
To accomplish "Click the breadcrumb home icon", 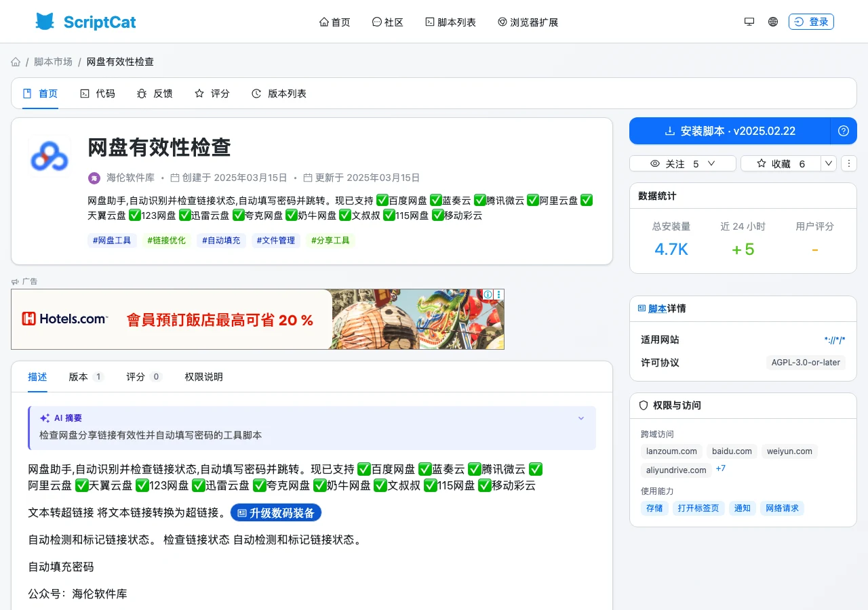I will pos(16,62).
